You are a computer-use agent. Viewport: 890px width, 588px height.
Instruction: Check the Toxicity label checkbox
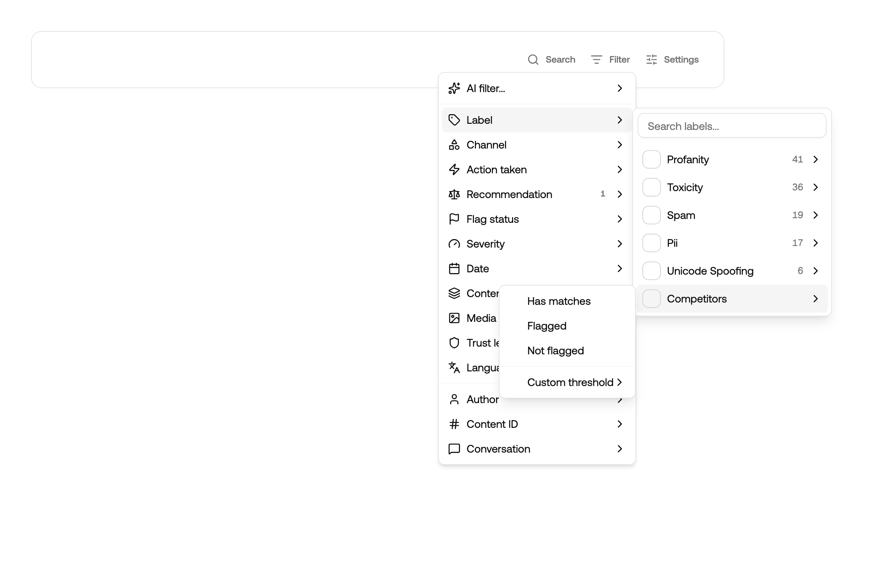click(x=652, y=187)
